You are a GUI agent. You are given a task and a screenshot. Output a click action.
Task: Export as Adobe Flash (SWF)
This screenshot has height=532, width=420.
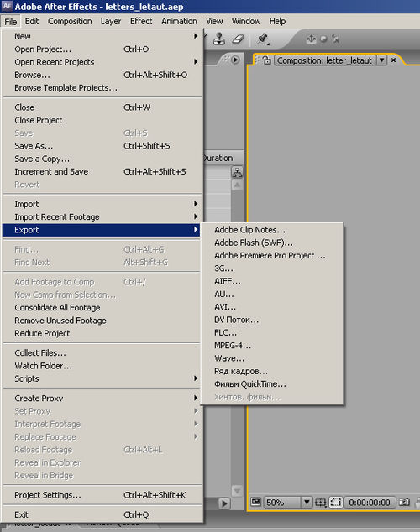(x=272, y=243)
